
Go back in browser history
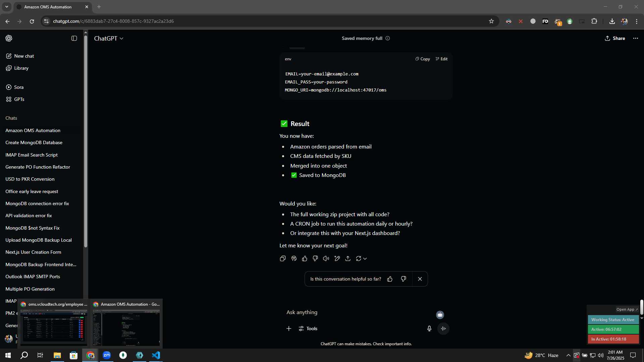(x=7, y=21)
